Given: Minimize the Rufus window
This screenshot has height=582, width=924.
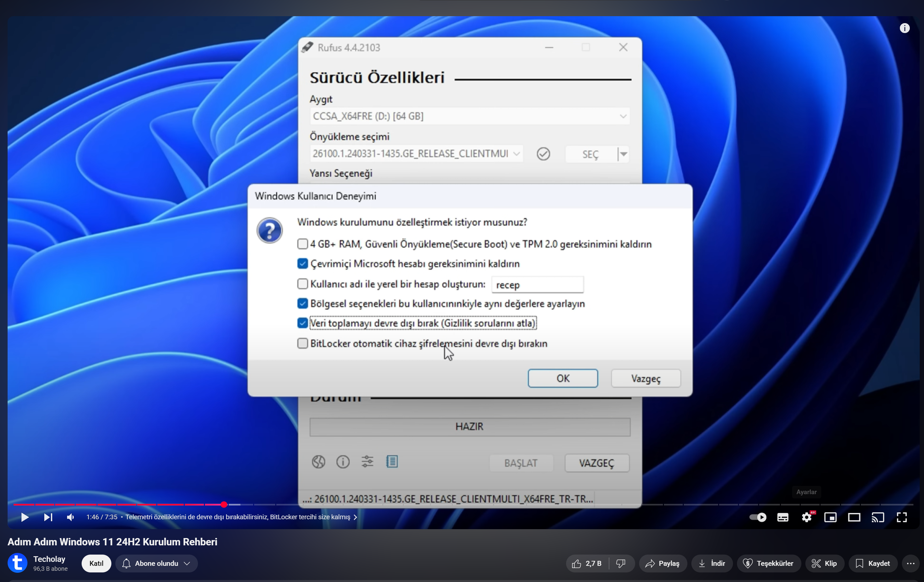Looking at the screenshot, I should (x=549, y=48).
